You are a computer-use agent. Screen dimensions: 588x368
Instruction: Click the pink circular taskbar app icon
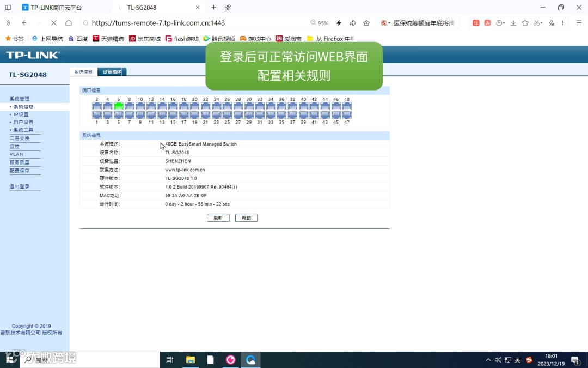(231, 360)
